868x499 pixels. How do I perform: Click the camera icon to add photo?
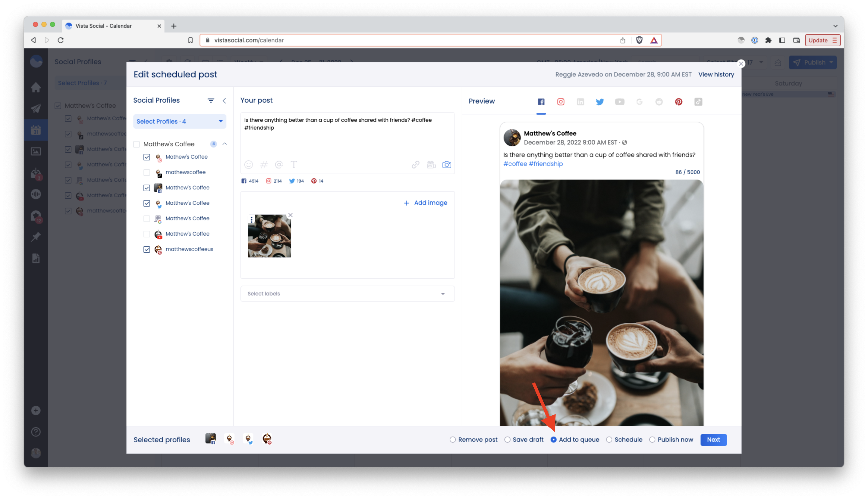pos(447,165)
